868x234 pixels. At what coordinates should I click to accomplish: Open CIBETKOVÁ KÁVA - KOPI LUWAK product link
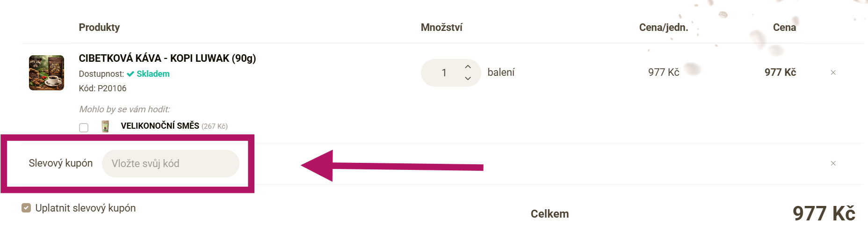click(x=167, y=58)
